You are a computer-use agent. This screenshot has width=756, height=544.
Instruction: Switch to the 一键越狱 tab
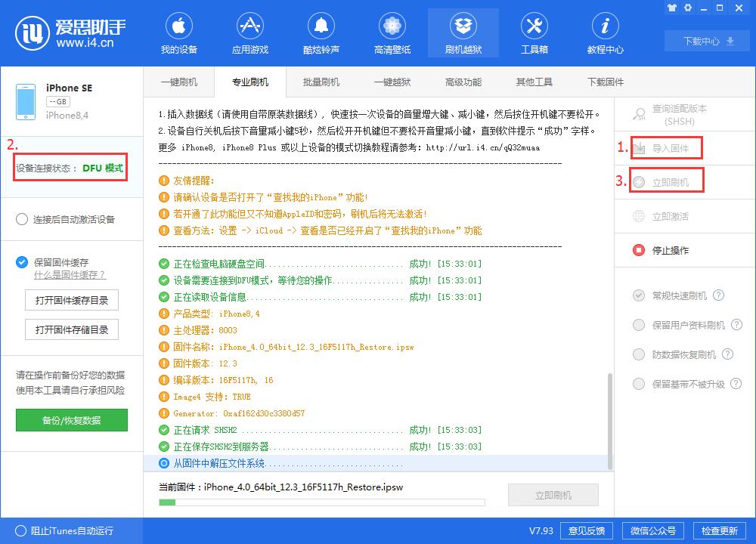pyautogui.click(x=392, y=82)
